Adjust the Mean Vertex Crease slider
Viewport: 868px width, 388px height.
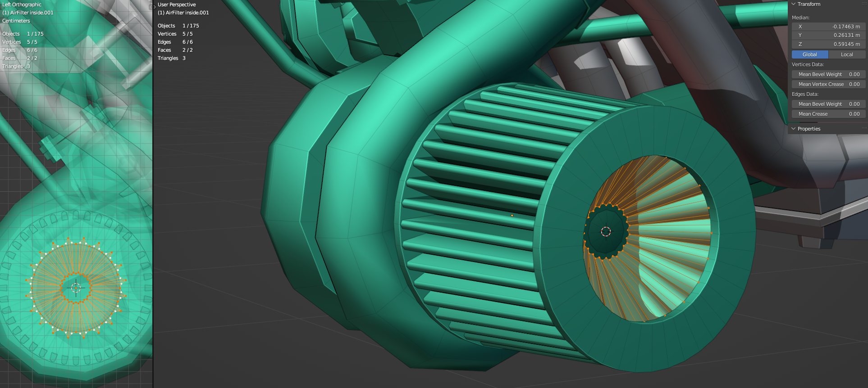pos(828,84)
